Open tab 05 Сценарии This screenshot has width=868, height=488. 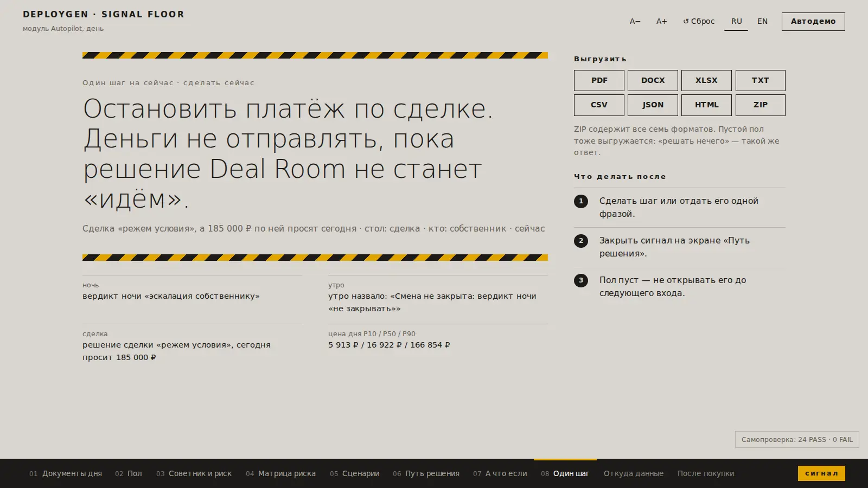[x=355, y=473]
